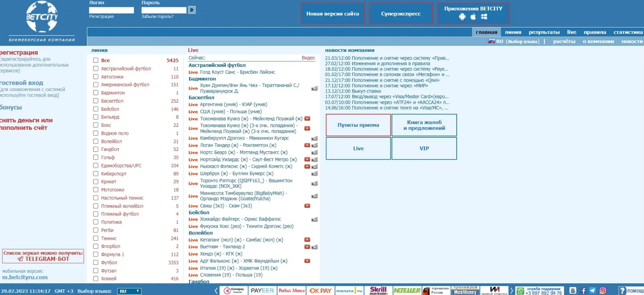Open the RU language dropdown in footer
This screenshot has width=644, height=295.
click(129, 291)
